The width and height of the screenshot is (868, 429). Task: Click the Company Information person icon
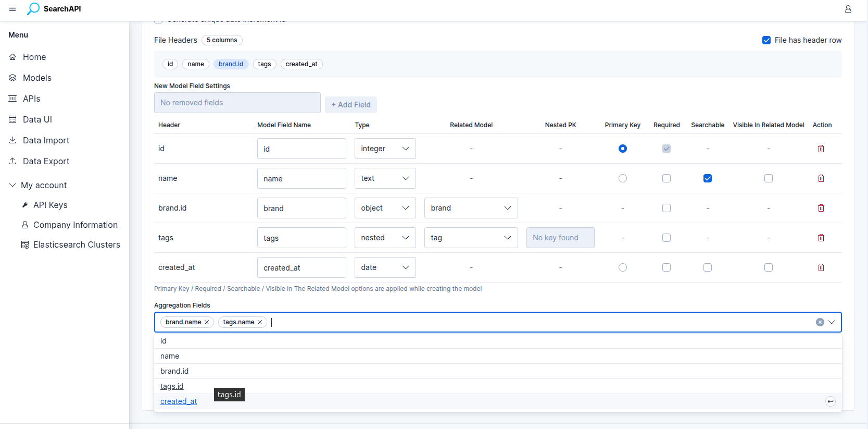[25, 225]
